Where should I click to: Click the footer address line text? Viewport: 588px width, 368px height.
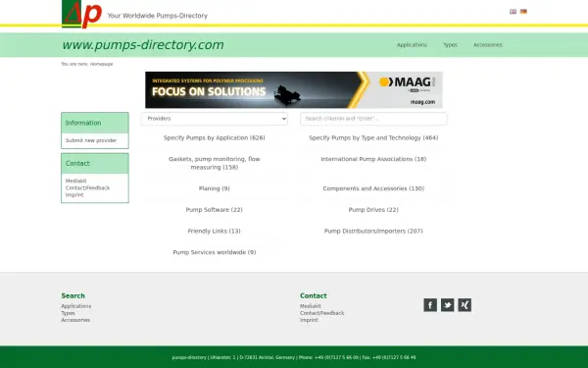(294, 357)
